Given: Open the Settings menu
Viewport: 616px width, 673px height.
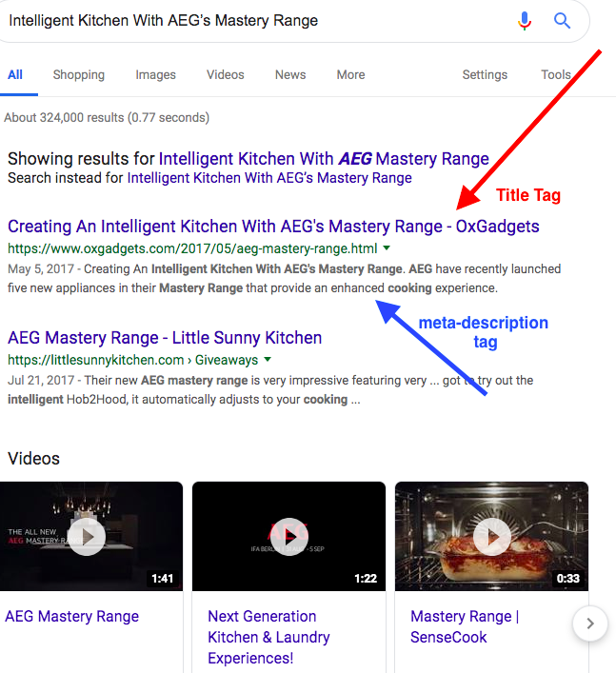Looking at the screenshot, I should tap(485, 74).
